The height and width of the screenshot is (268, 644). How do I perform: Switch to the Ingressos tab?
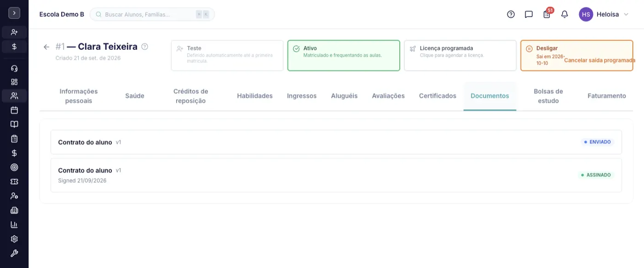point(302,96)
